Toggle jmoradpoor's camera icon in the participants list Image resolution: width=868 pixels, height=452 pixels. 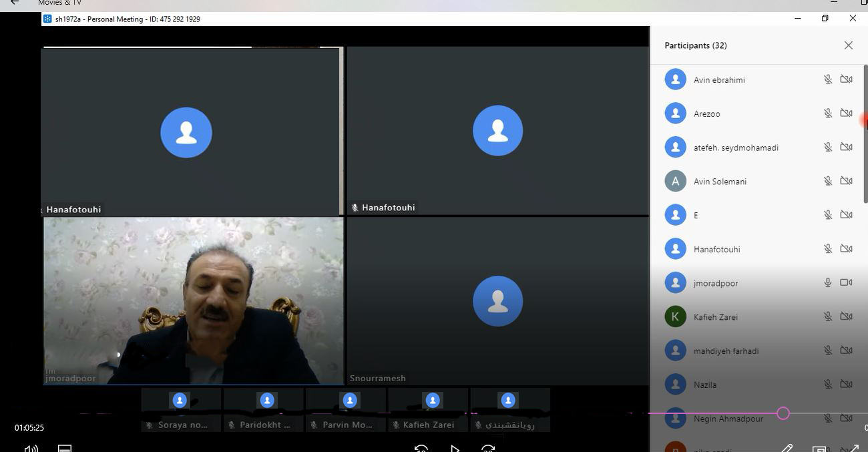846,282
